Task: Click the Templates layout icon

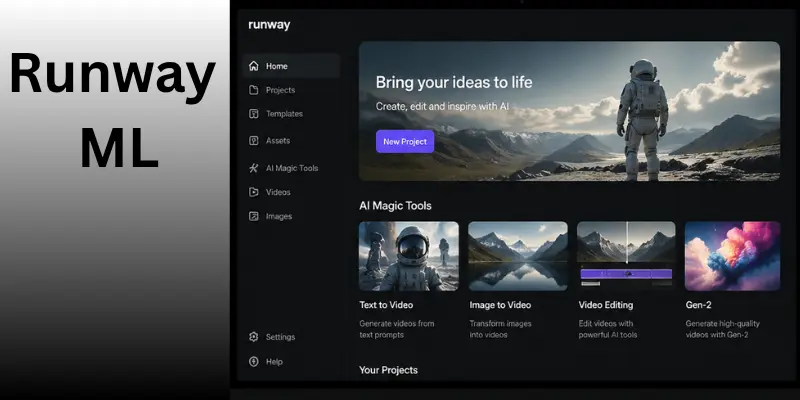Action: point(254,114)
